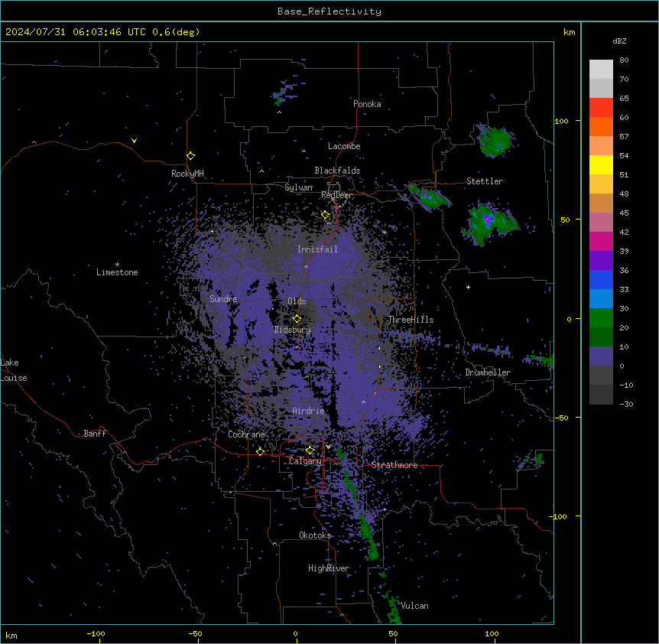Click the purple 39-36 dBZ legend swatch

pyautogui.click(x=601, y=261)
